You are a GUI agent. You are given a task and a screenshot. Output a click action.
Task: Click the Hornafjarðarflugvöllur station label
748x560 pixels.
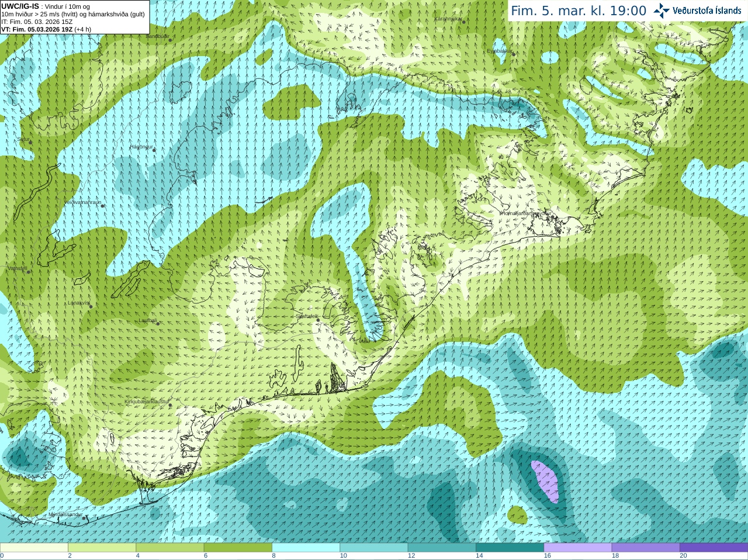[x=525, y=213]
